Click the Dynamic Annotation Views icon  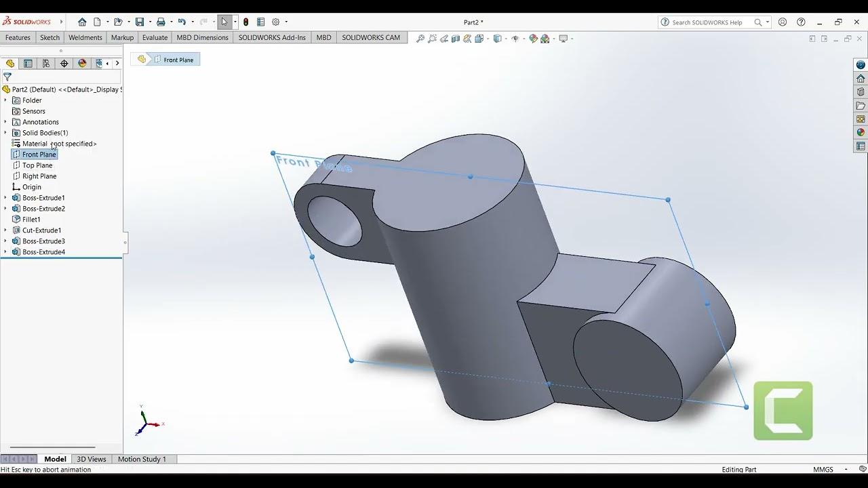pos(467,39)
